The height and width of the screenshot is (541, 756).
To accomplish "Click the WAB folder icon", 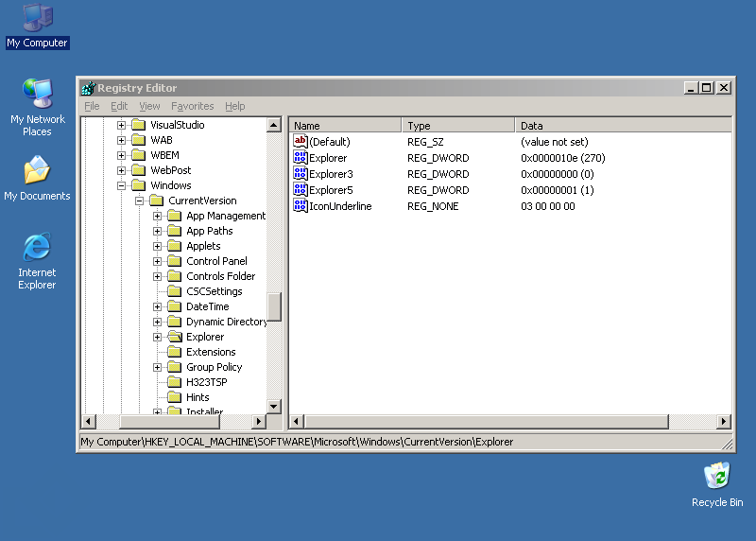I will 139,140.
